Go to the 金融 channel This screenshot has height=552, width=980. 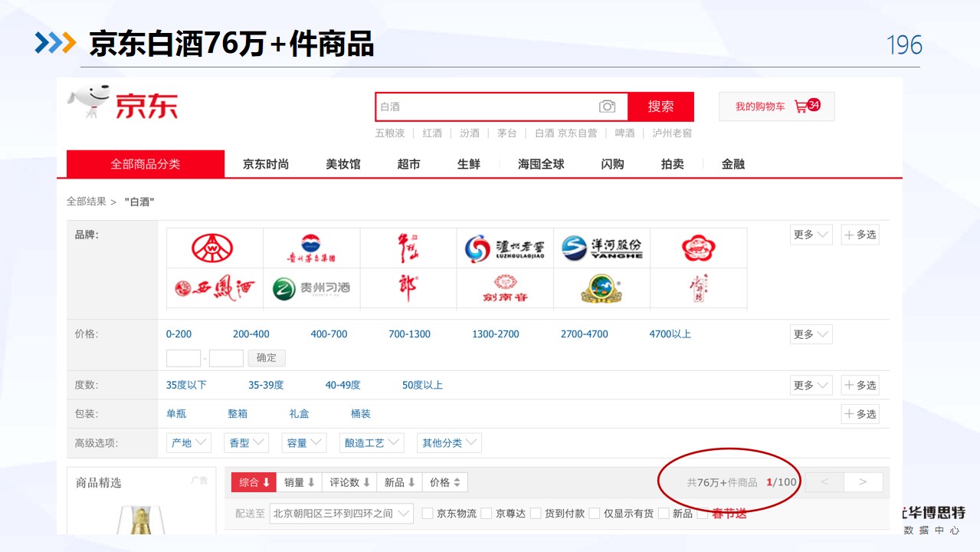(733, 164)
